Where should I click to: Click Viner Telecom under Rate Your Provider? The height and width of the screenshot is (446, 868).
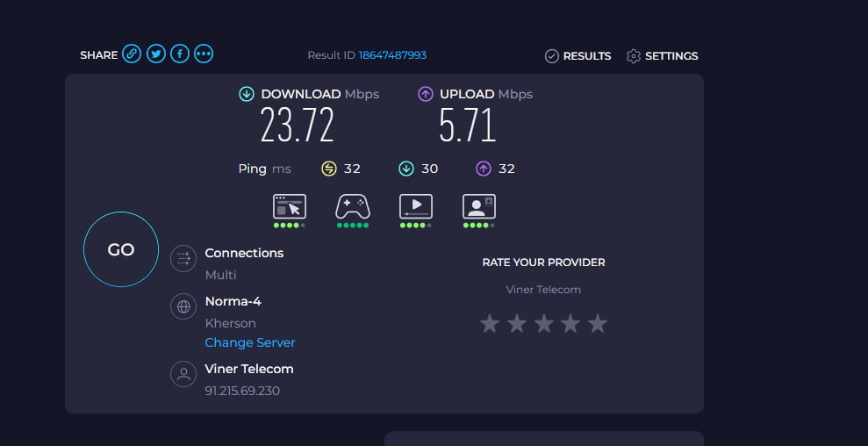click(x=543, y=289)
